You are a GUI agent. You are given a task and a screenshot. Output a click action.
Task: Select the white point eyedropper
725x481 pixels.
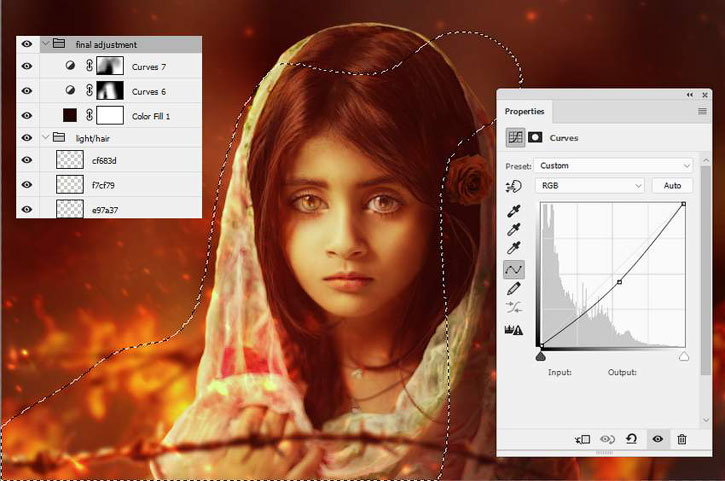pos(514,248)
